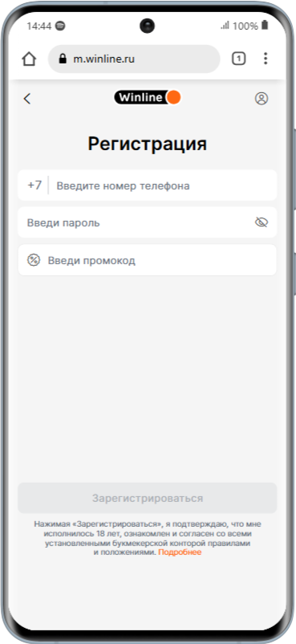Viewport: 296px width, 644px height.
Task: Tap the Winline logo
Action: [x=148, y=98]
